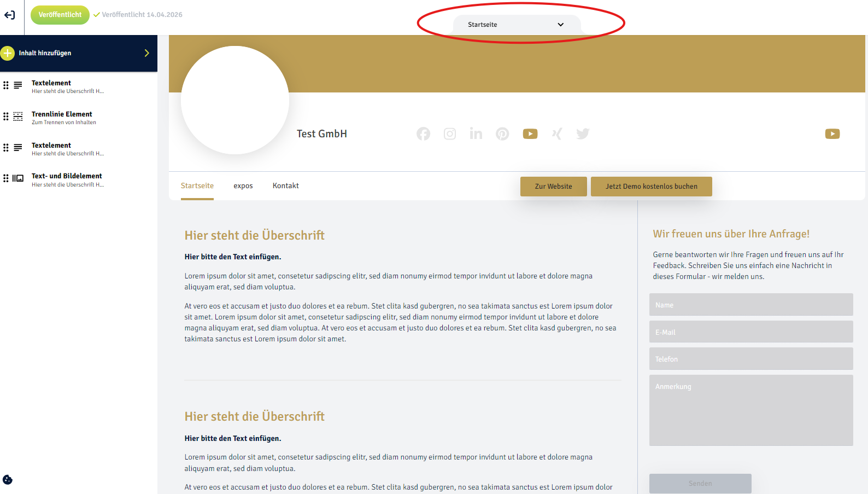Click the Zur Website button
868x494 pixels.
pos(554,187)
